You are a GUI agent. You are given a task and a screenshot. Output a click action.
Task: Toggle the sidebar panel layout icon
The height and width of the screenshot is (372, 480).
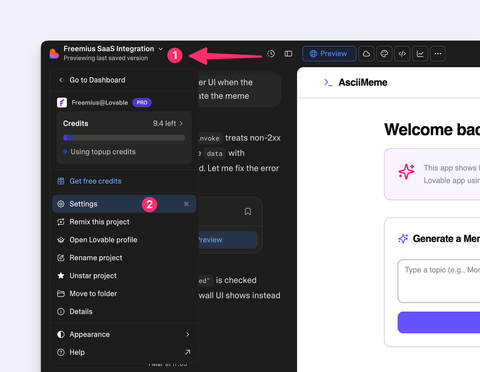click(288, 54)
